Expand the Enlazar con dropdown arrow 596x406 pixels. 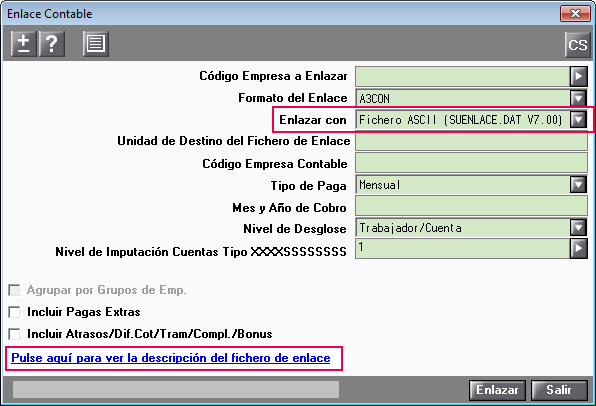click(579, 120)
